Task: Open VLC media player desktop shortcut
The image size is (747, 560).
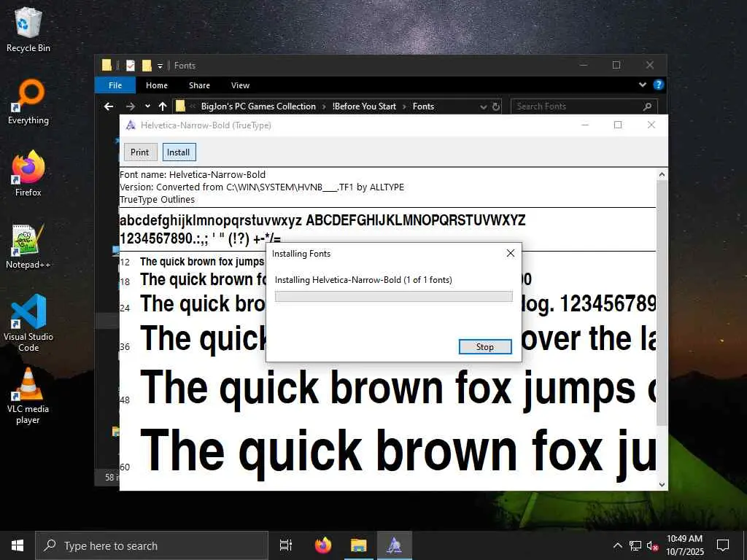Action: [28, 396]
